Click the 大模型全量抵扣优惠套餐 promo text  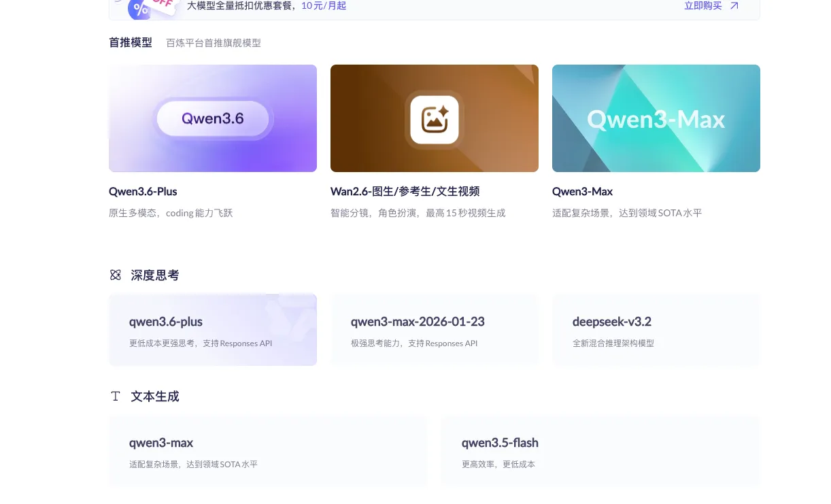pos(241,5)
